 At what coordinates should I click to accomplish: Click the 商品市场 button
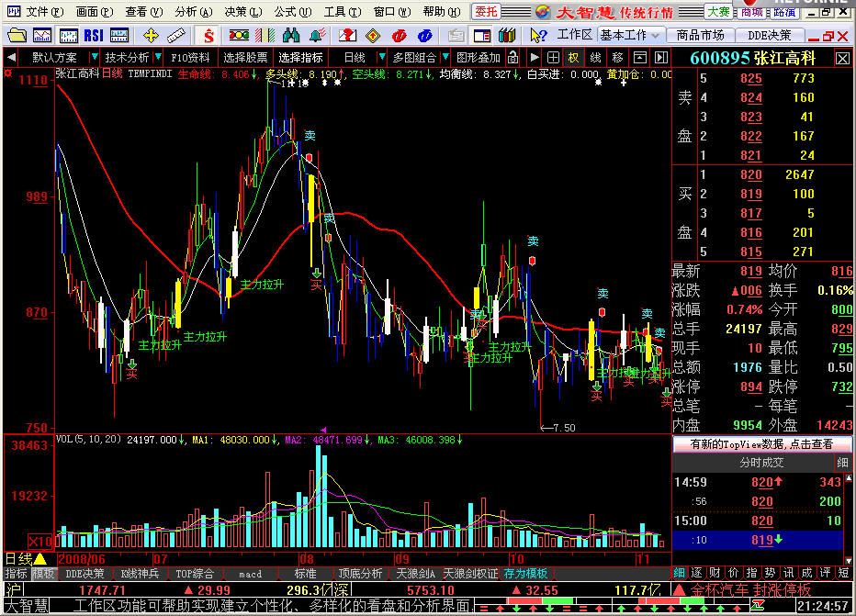701,36
